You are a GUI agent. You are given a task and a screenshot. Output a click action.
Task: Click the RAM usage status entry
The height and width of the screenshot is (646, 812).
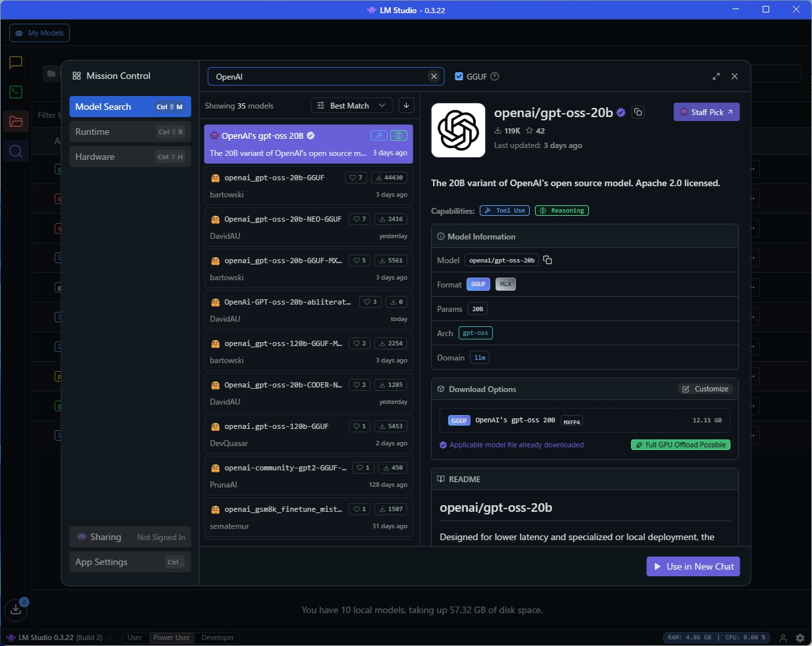pyautogui.click(x=689, y=637)
